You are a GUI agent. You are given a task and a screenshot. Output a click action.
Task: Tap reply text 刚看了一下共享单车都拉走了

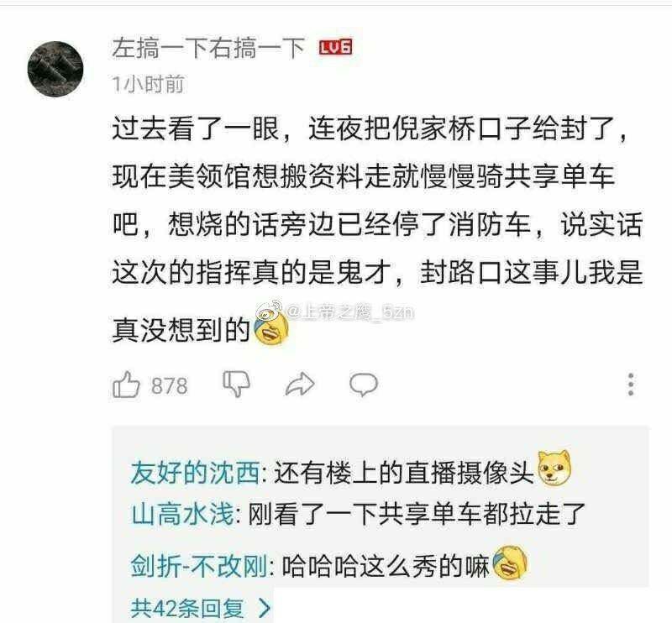tap(417, 513)
